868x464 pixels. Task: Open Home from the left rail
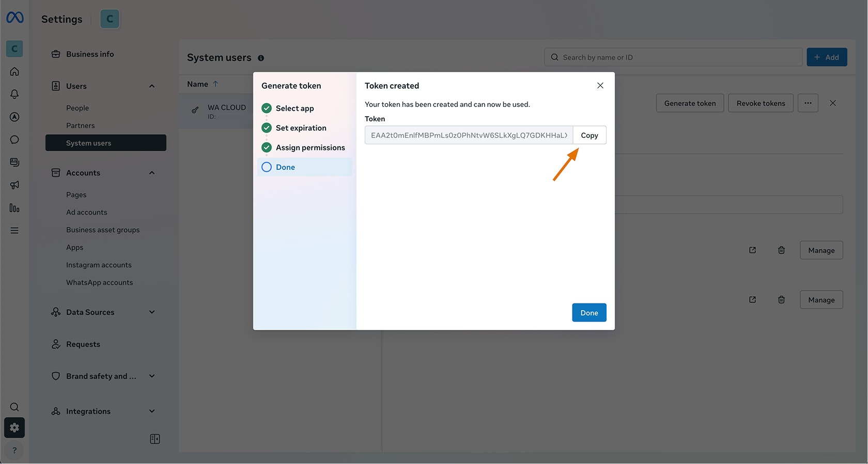[x=14, y=72]
